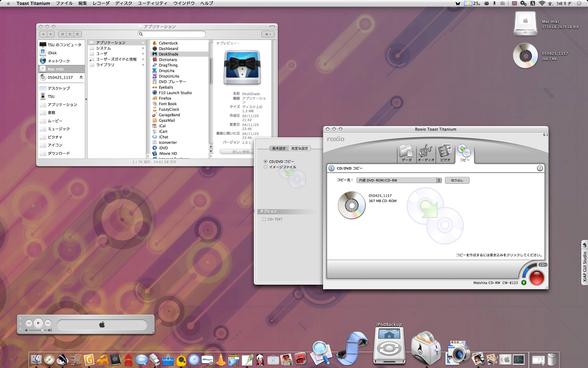This screenshot has height=368, width=588.
Task: Toggle the CD-TEXT checkbox
Action: [264, 219]
